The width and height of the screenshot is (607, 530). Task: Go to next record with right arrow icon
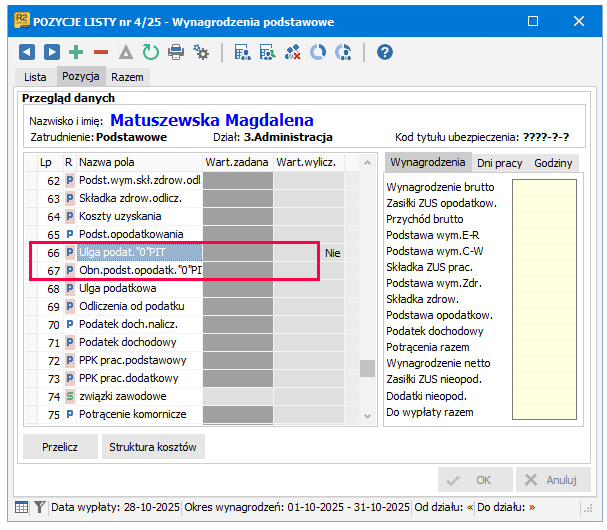tap(51, 52)
